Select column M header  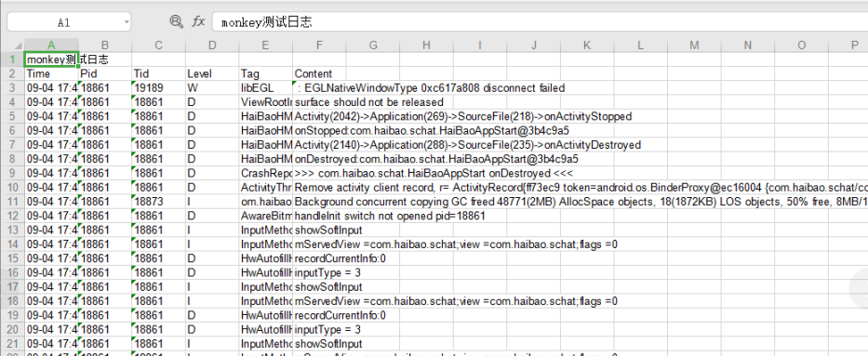tap(694, 46)
